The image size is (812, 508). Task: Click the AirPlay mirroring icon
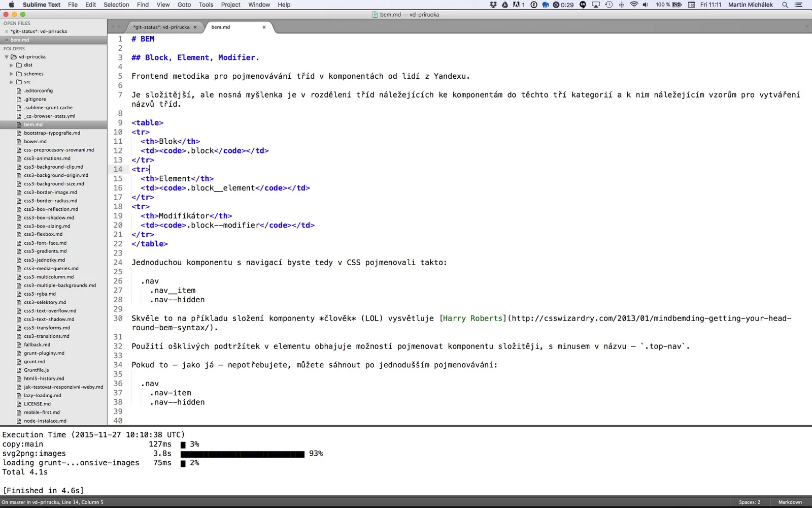(x=596, y=5)
